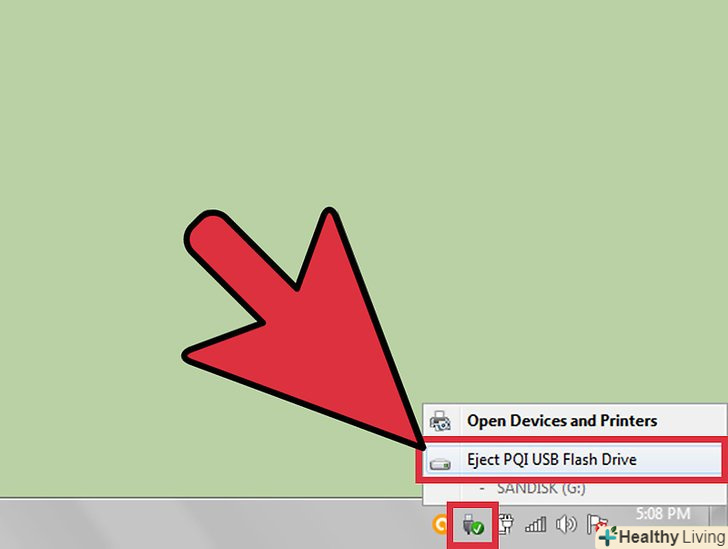Click the Show desktop button
This screenshot has width=728, height=549.
[719, 516]
